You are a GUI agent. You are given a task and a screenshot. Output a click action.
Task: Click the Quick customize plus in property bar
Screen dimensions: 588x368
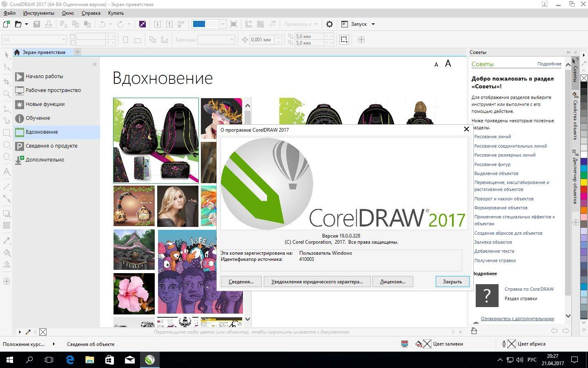(361, 40)
